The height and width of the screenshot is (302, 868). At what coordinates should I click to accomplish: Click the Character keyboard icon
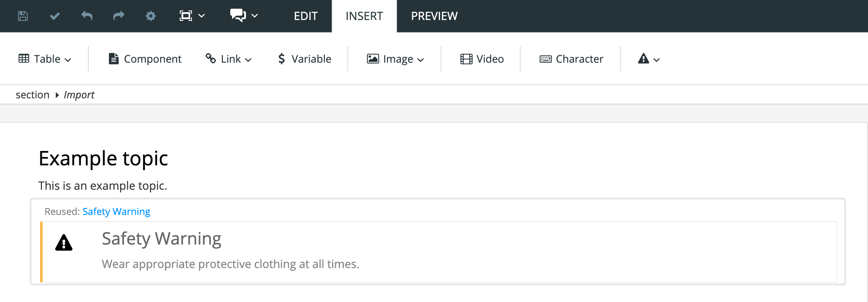coord(545,59)
